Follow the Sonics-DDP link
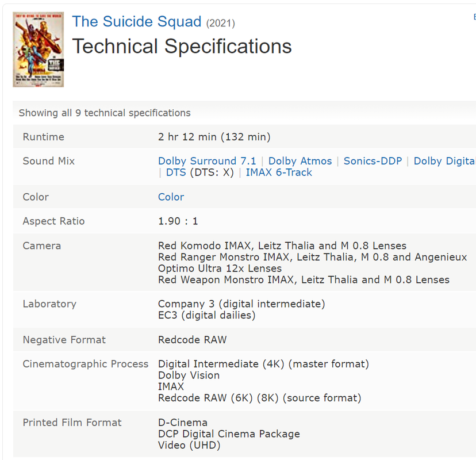Screen dimensions: 476x460 (x=373, y=160)
